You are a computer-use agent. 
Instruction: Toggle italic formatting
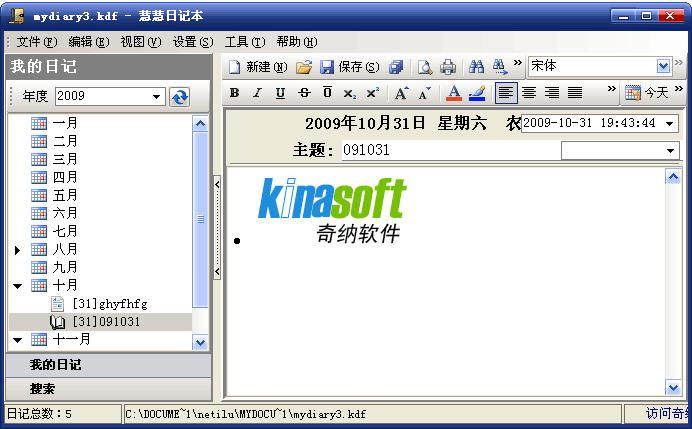coord(257,93)
